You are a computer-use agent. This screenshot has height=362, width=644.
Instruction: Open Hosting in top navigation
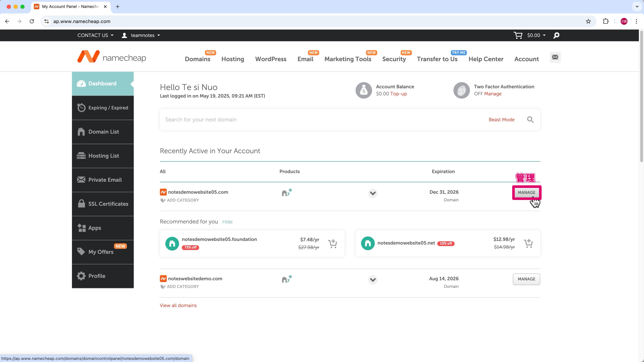(x=232, y=59)
